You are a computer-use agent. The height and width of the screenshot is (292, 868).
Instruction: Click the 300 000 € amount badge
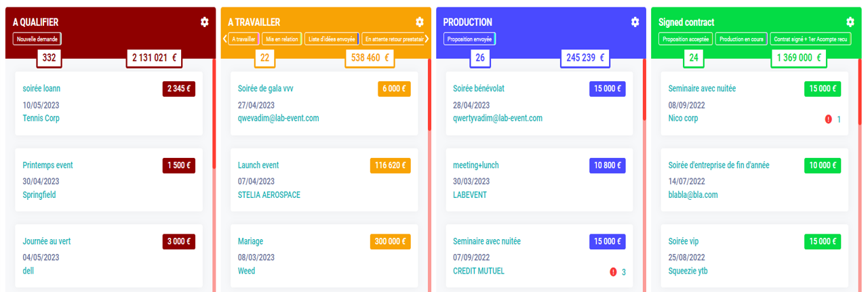click(391, 241)
